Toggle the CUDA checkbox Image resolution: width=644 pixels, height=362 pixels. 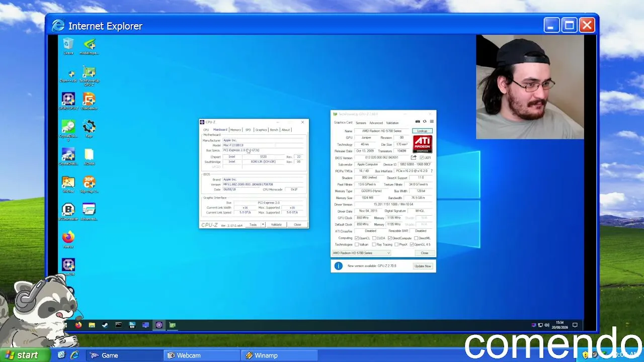click(x=374, y=238)
